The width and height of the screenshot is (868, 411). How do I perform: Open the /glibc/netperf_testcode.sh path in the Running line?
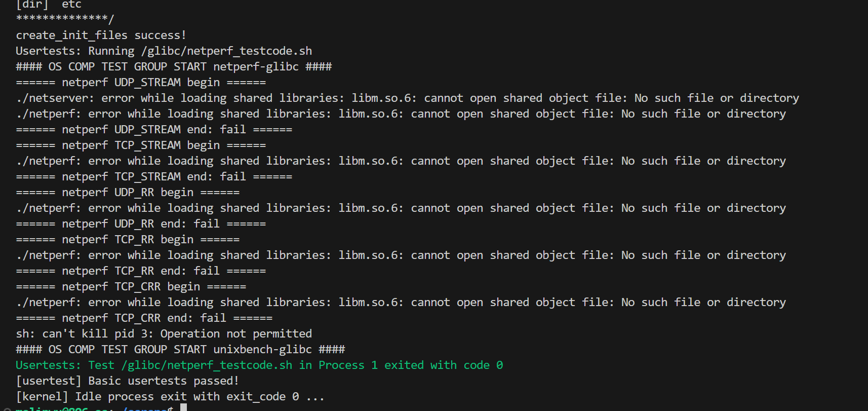pyautogui.click(x=226, y=51)
